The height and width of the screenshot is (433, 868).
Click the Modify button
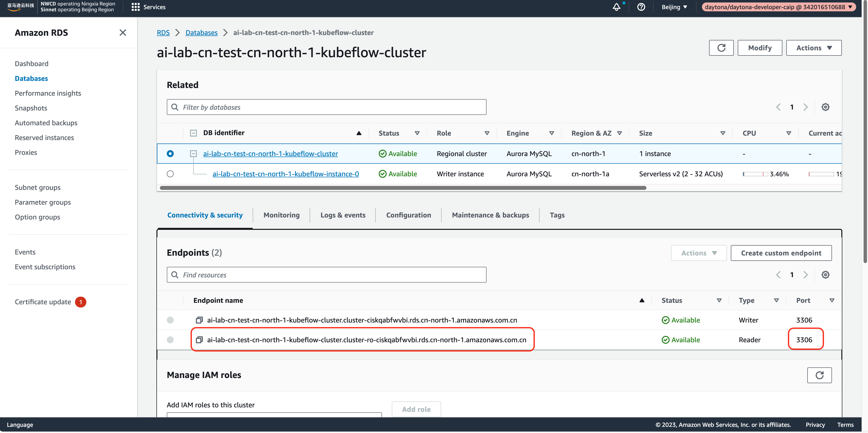point(759,48)
